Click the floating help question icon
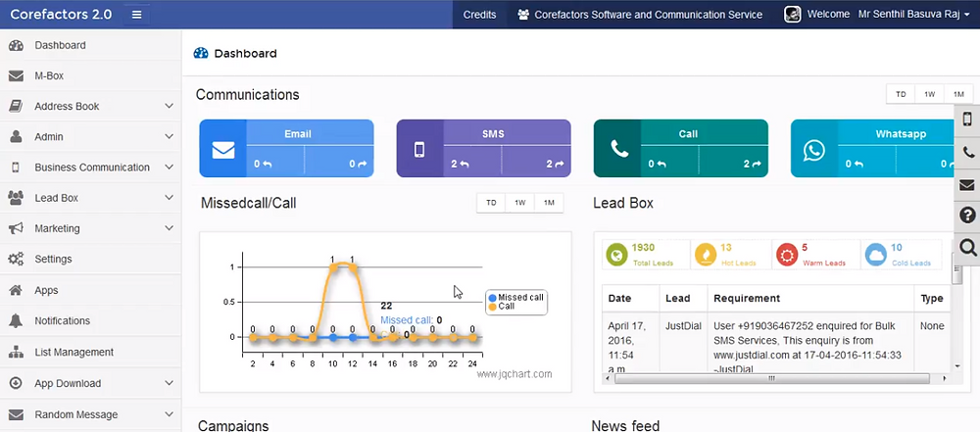The height and width of the screenshot is (432, 980). [x=967, y=216]
